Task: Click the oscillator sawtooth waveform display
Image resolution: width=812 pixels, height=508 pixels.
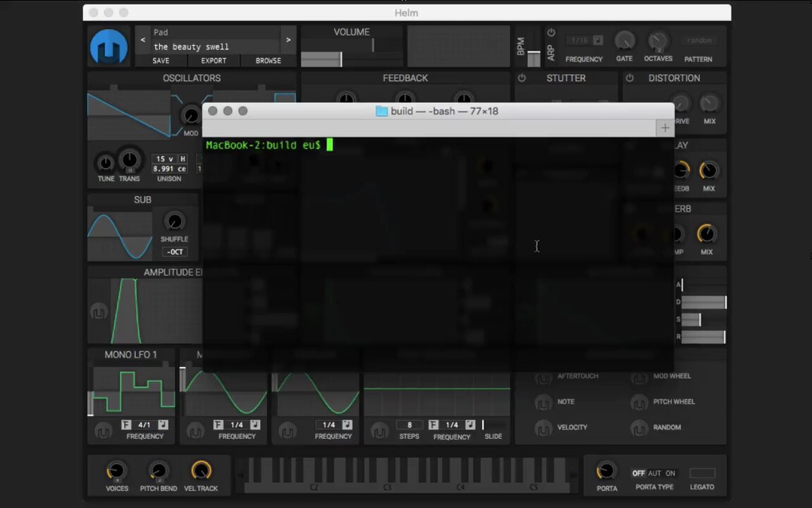Action: tap(129, 114)
